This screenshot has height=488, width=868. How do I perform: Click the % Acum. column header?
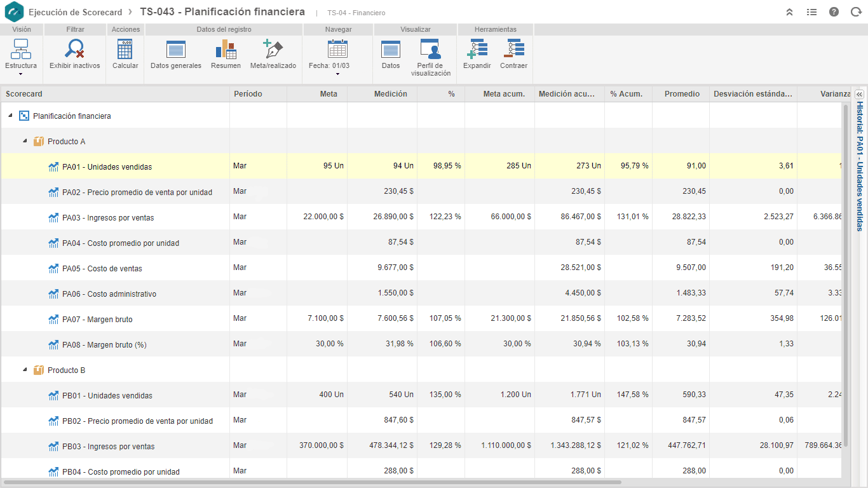pos(628,94)
